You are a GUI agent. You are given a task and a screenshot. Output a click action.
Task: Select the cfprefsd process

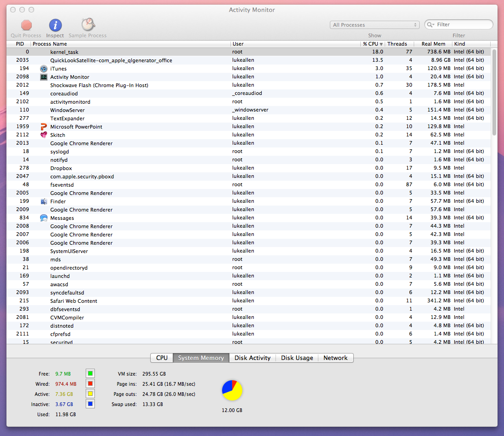click(248, 334)
